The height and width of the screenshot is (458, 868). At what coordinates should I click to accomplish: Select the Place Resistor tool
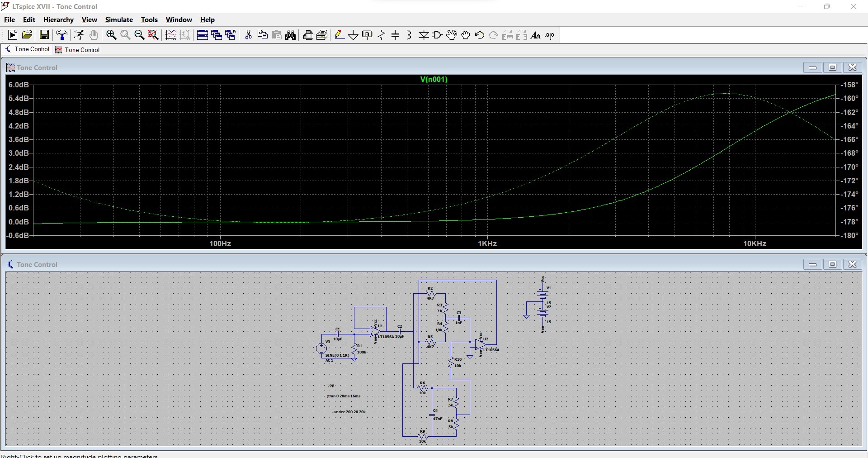[382, 35]
